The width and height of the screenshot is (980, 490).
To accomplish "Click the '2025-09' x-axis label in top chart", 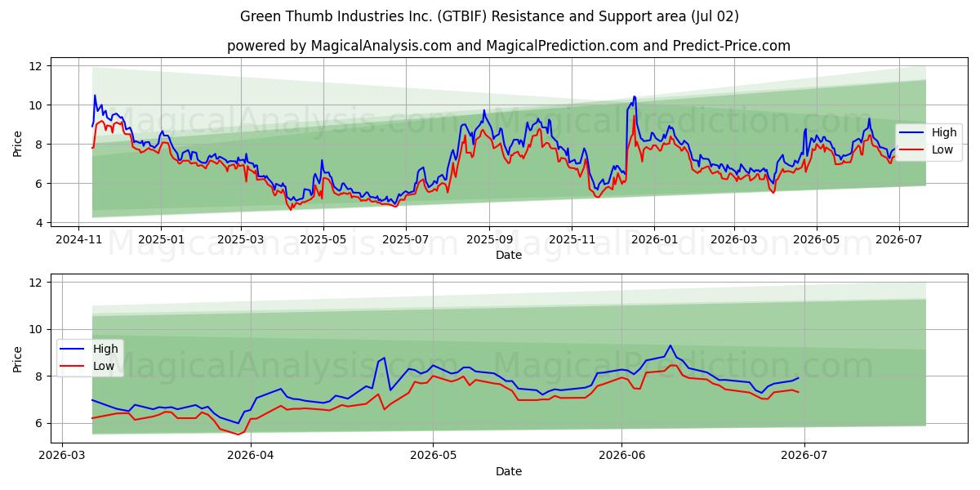I will (489, 240).
